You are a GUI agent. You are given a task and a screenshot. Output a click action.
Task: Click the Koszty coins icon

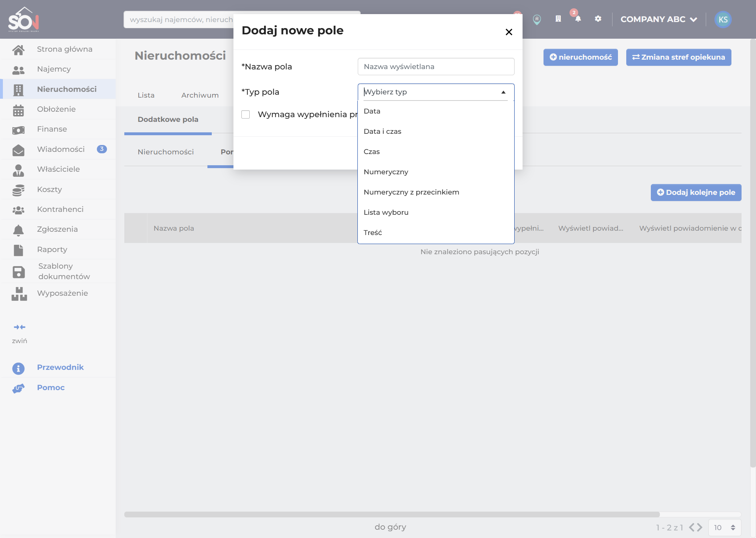(x=18, y=190)
